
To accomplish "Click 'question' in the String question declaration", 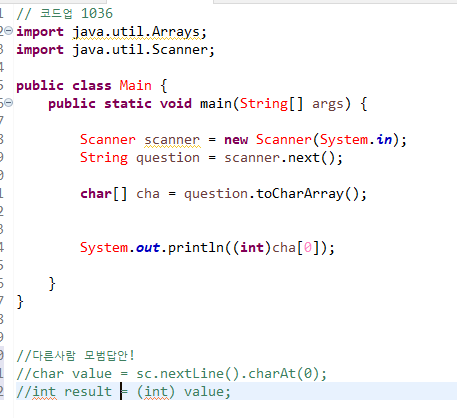I will [168, 158].
